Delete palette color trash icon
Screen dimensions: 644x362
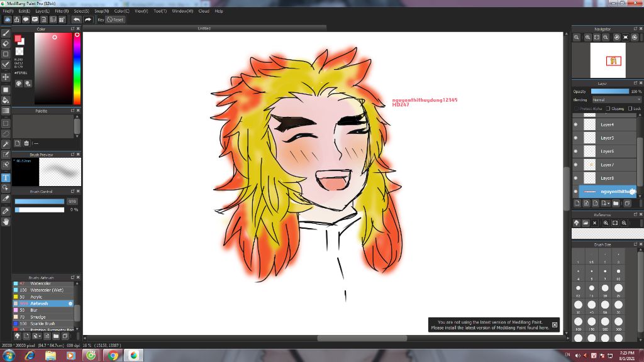point(26,143)
